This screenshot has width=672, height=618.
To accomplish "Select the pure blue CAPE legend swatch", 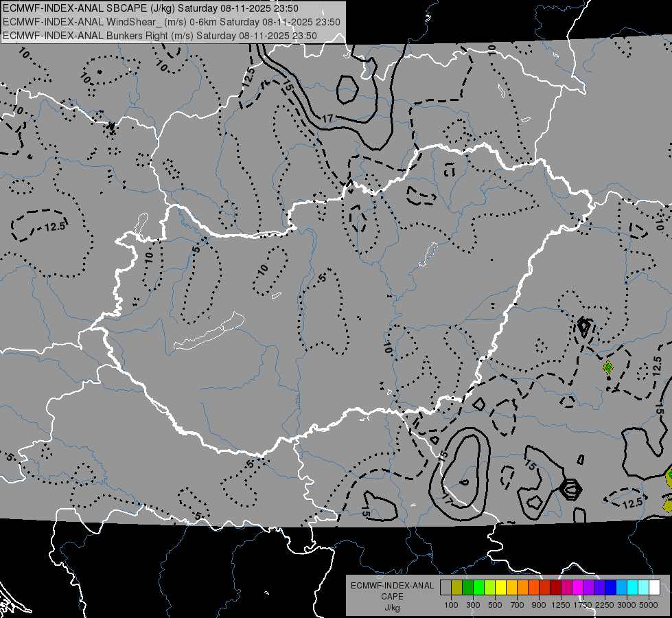I will click(610, 587).
